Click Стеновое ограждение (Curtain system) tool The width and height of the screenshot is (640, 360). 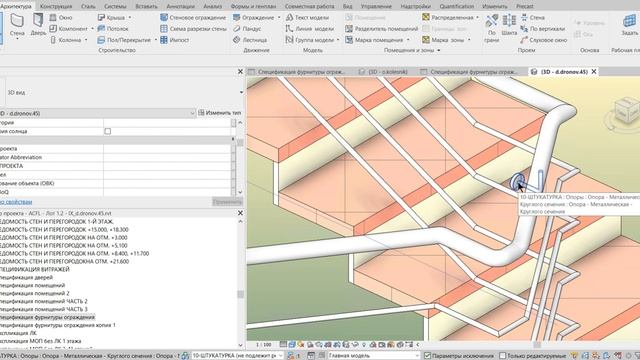point(193,18)
